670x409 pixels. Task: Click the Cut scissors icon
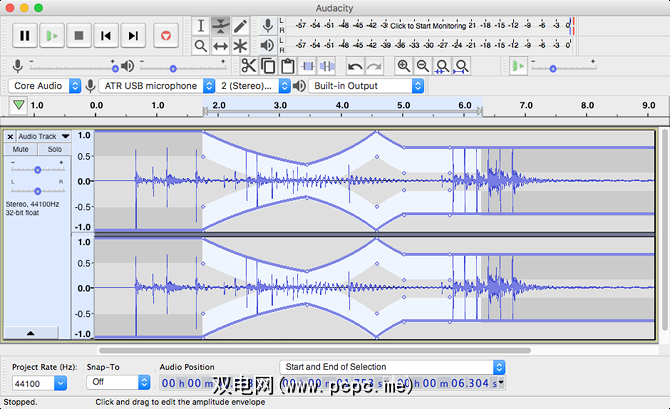click(247, 66)
